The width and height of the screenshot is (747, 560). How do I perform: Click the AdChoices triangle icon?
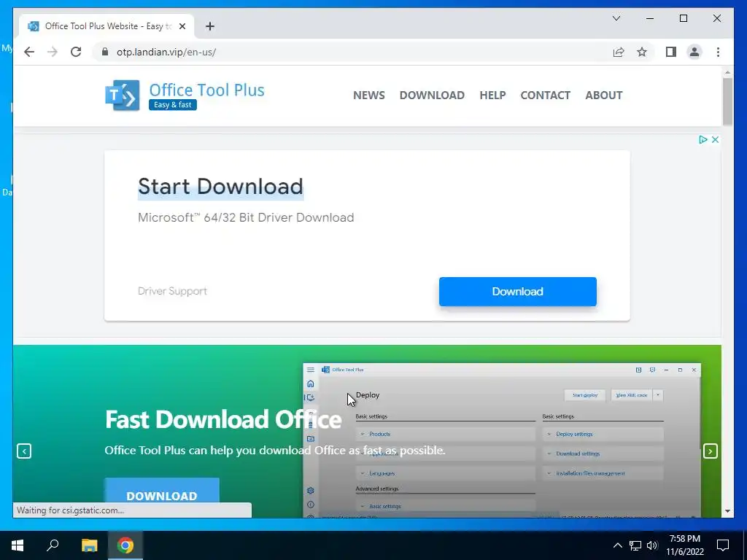[x=703, y=139]
